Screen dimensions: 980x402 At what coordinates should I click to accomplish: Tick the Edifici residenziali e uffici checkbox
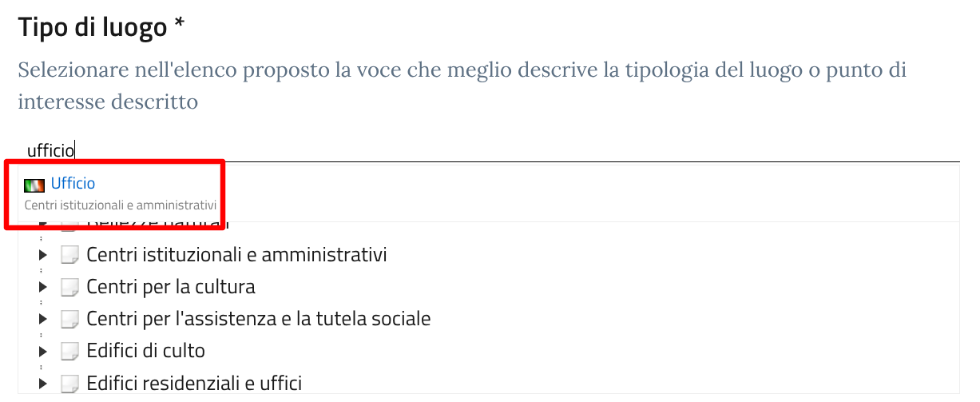(x=70, y=383)
